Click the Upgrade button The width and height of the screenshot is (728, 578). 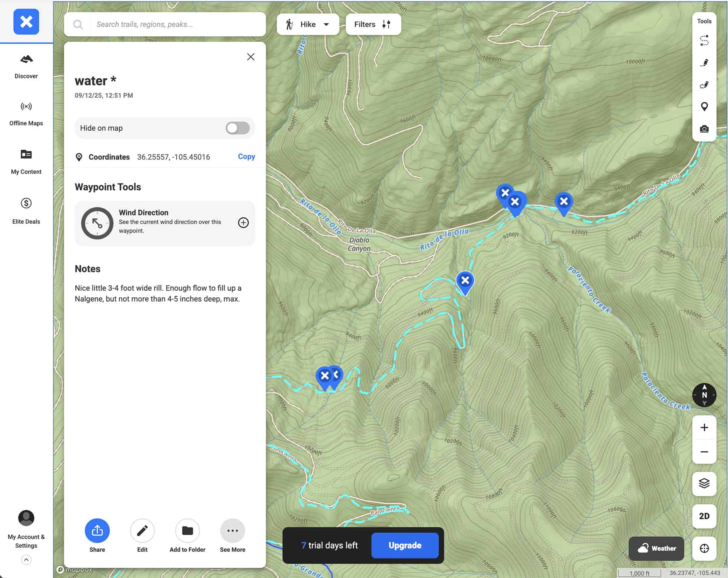404,545
